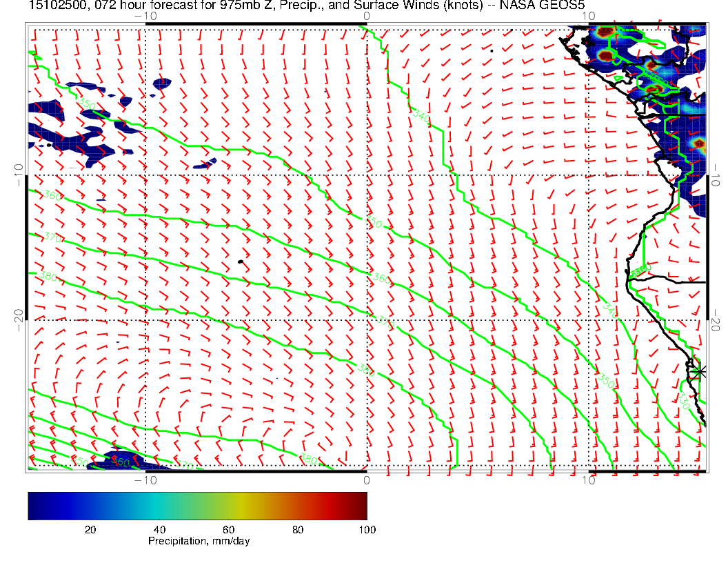
Task: Click the '10' longitude label on the top axis
Action: point(587,16)
